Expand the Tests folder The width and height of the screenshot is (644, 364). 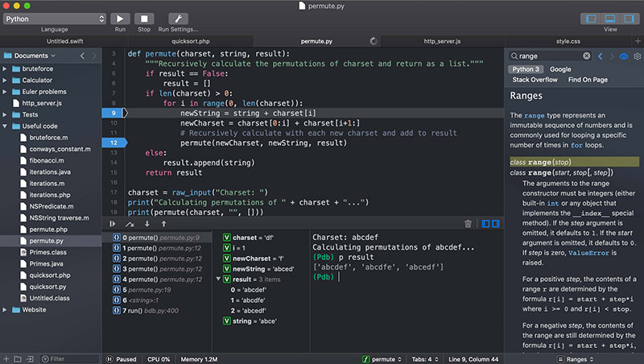5,114
